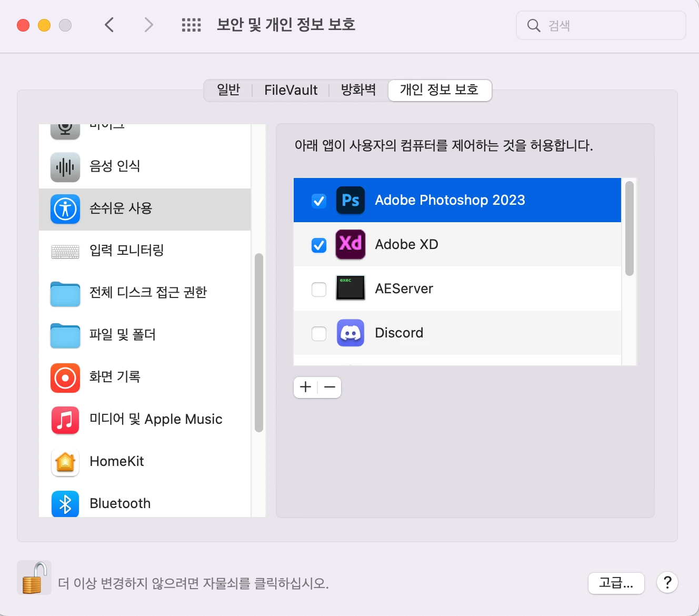Uncheck the Adobe XD checkbox
The height and width of the screenshot is (616, 699).
[x=319, y=245]
